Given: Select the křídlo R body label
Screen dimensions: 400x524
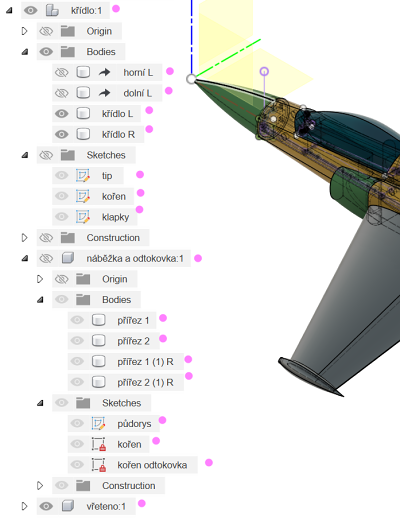Looking at the screenshot, I should pos(118,134).
